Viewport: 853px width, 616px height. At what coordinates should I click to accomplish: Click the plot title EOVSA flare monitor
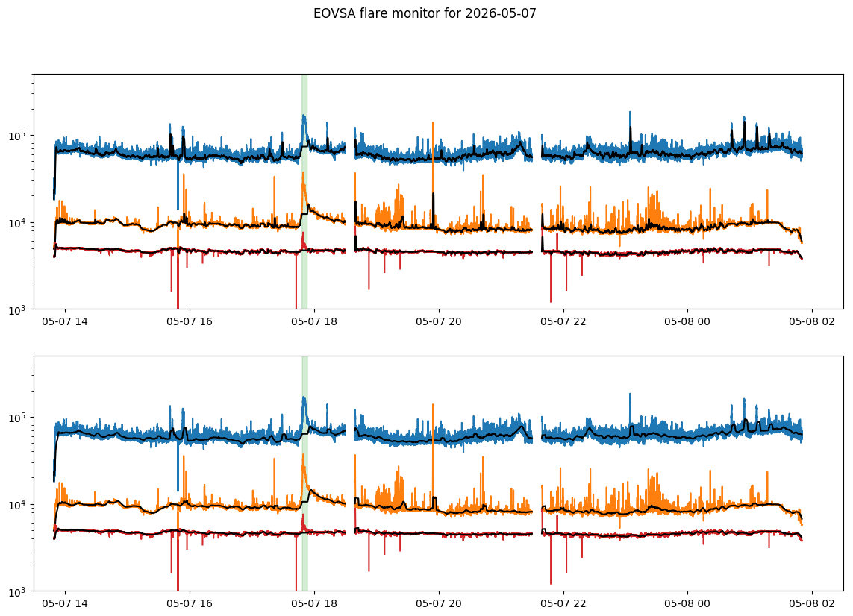pyautogui.click(x=425, y=13)
